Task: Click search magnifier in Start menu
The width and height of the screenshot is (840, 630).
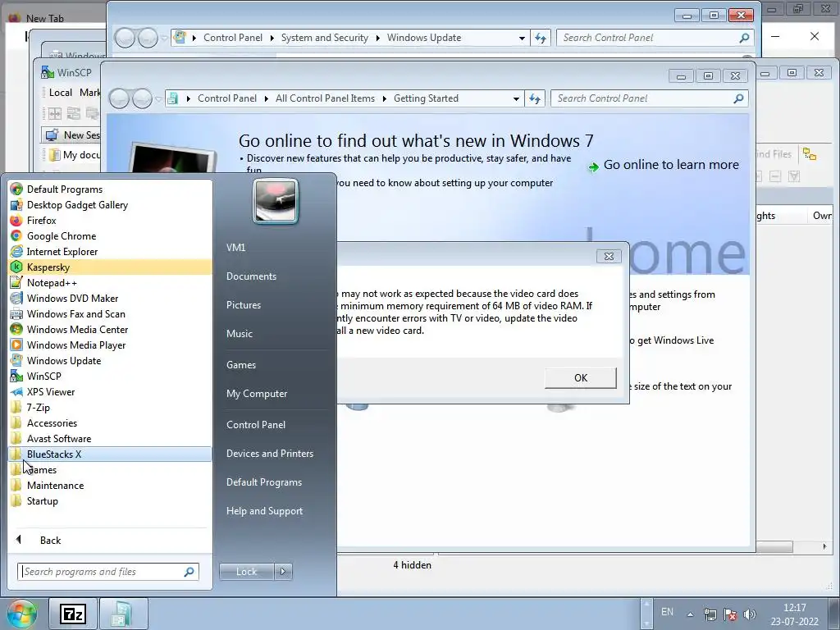Action: pyautogui.click(x=189, y=572)
